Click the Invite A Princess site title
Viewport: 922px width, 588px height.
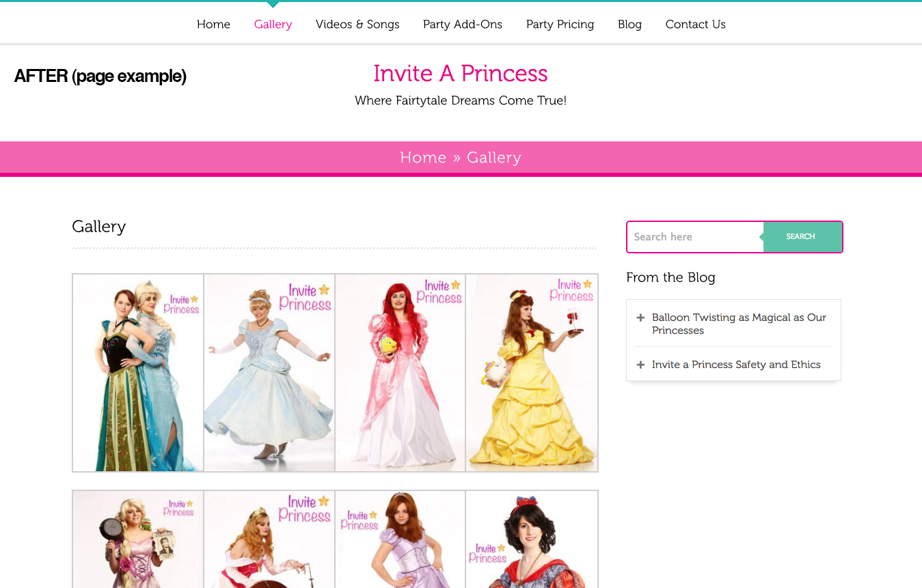click(x=460, y=74)
